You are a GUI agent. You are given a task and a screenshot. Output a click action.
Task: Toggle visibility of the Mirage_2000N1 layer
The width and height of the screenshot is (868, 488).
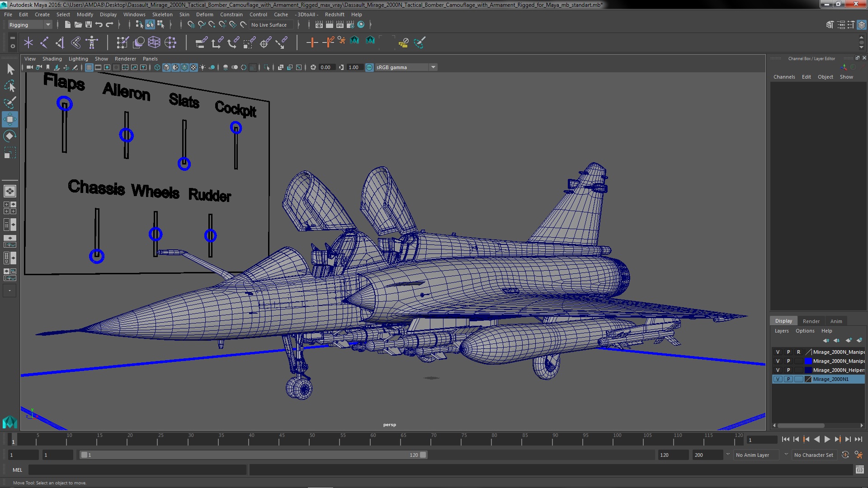[778, 380]
